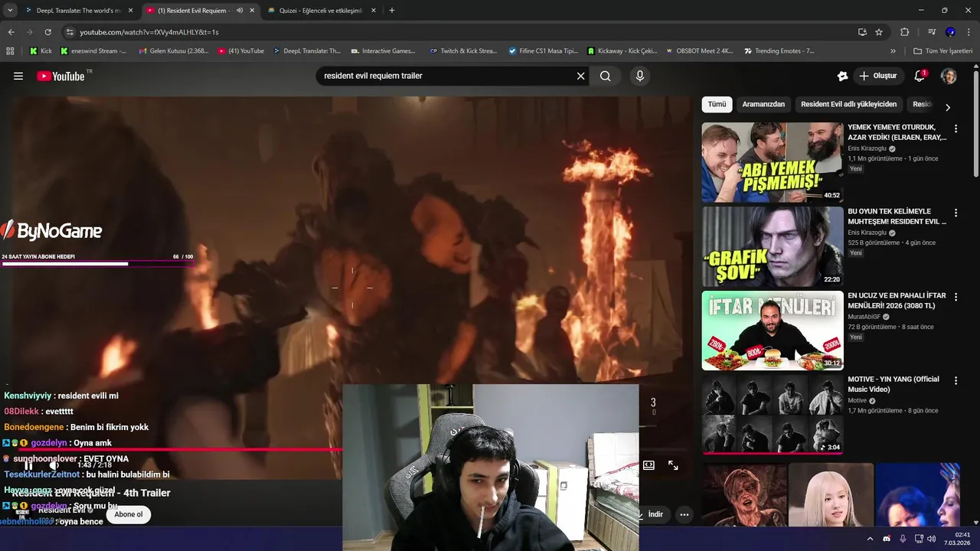Click Chrome media control icon
The image size is (980, 551).
pos(932,32)
